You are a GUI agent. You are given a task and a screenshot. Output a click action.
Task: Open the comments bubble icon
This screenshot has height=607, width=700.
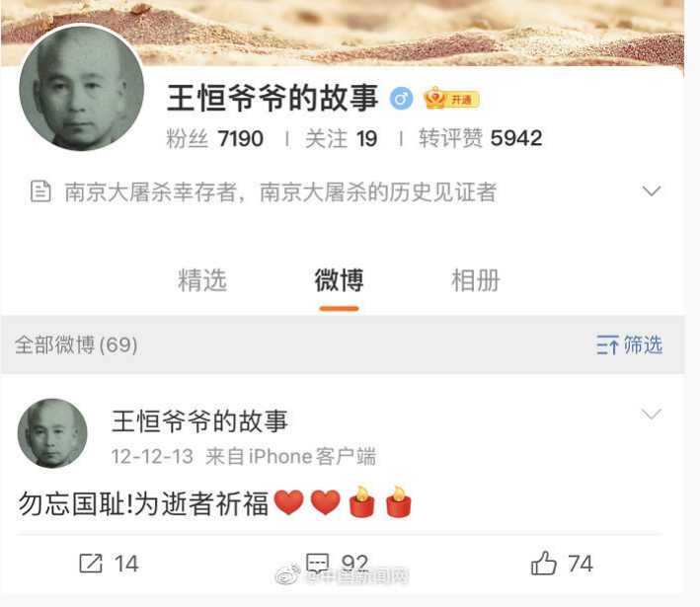(x=317, y=564)
